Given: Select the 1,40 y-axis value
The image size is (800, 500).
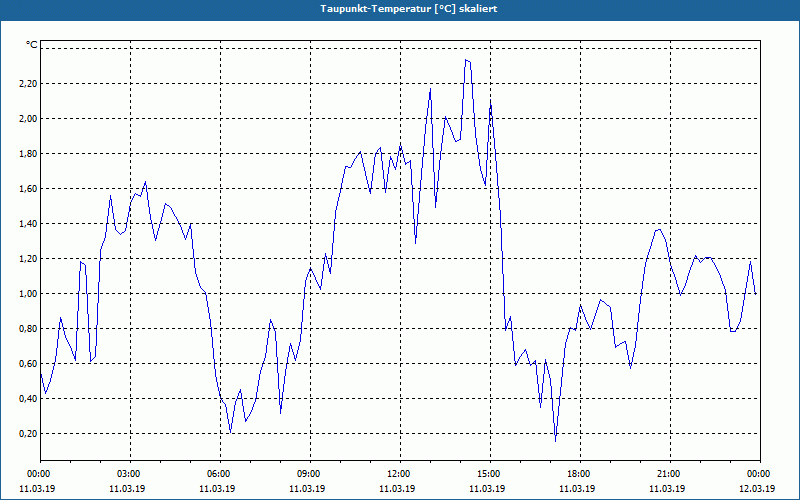Looking at the screenshot, I should tap(28, 224).
